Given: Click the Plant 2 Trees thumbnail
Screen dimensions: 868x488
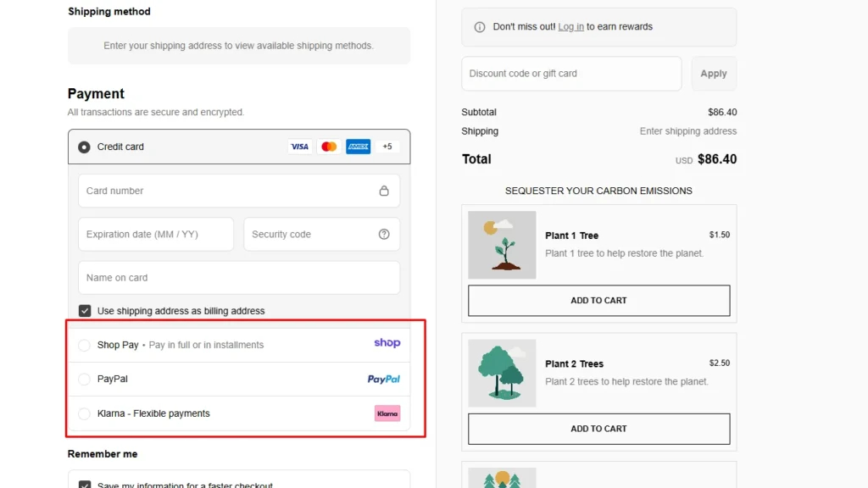Looking at the screenshot, I should tap(502, 373).
